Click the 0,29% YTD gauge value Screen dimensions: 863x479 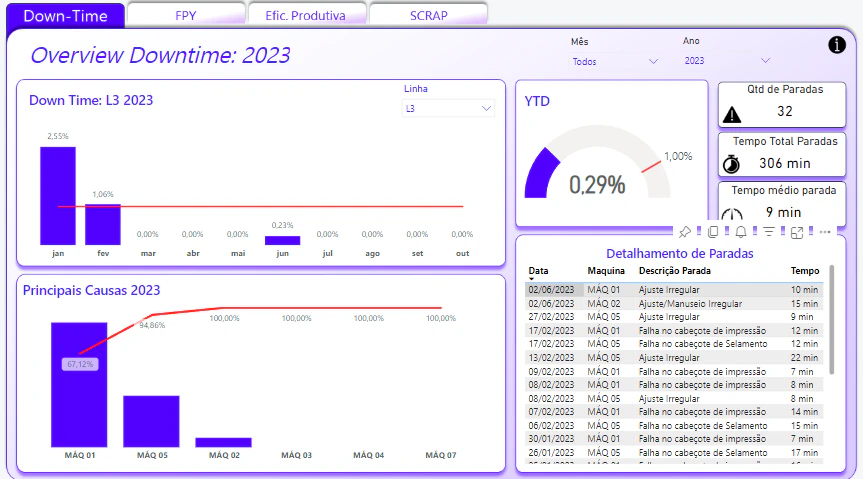point(597,185)
